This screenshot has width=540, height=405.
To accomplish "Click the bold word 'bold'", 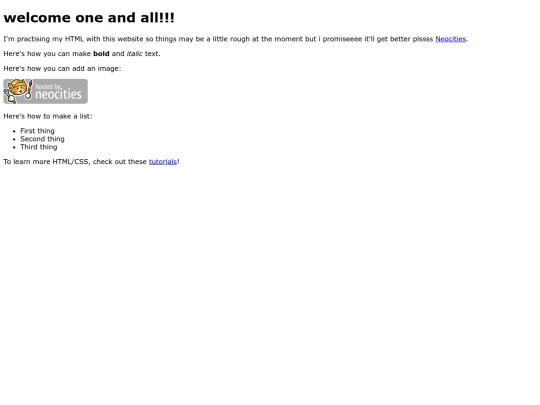I will [101, 54].
